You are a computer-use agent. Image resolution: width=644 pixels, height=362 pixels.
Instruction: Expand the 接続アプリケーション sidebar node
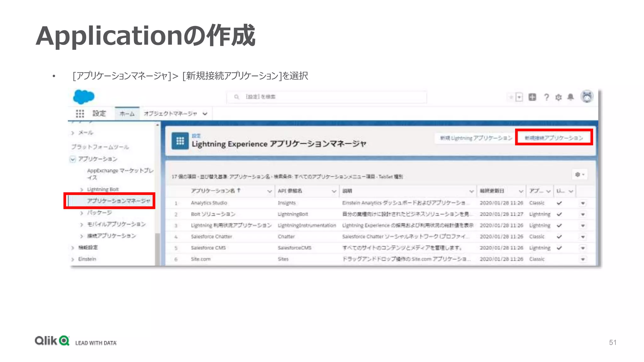(x=82, y=236)
